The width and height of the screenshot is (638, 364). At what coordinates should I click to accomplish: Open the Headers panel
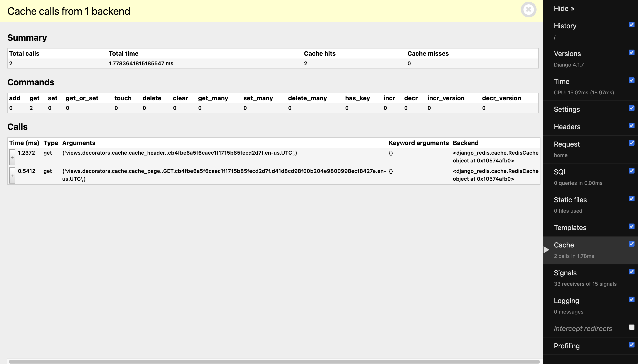pyautogui.click(x=567, y=127)
